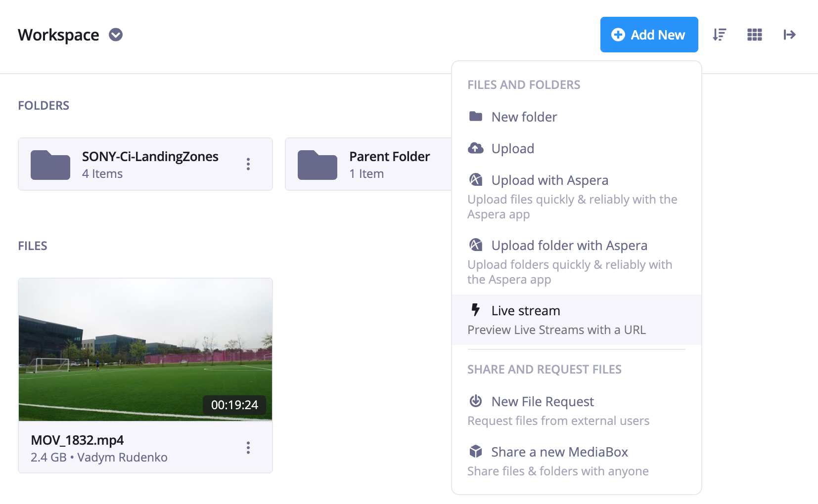
Task: Click the Live stream lightning bolt icon
Action: 476,310
